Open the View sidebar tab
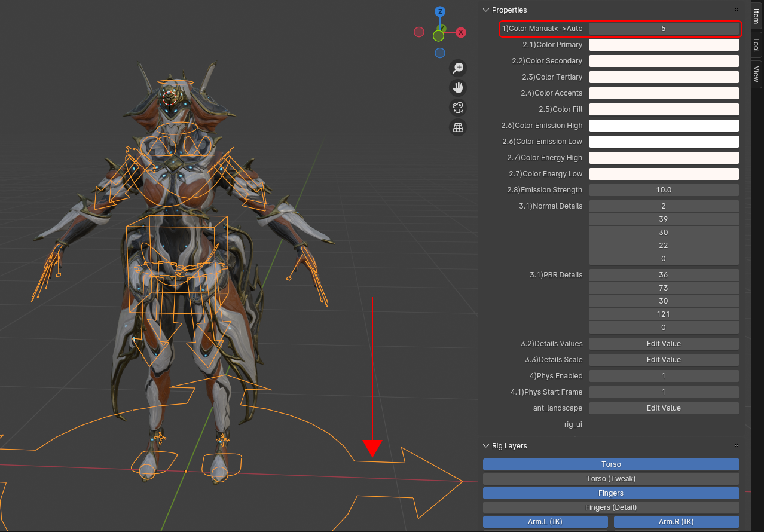This screenshot has height=532, width=764. point(756,74)
